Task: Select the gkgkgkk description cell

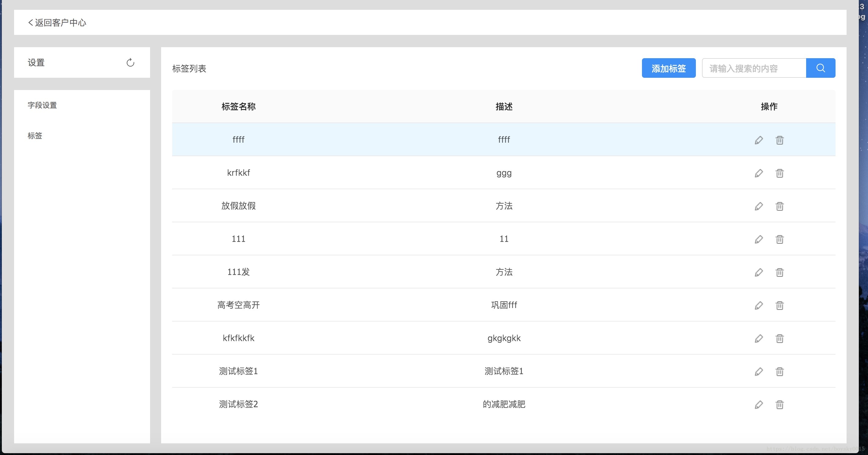Action: [x=504, y=338]
